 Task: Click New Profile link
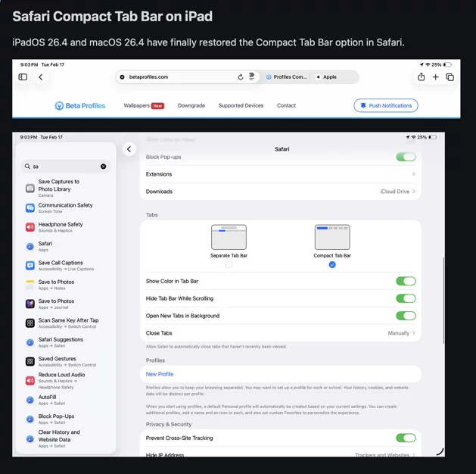(x=160, y=374)
